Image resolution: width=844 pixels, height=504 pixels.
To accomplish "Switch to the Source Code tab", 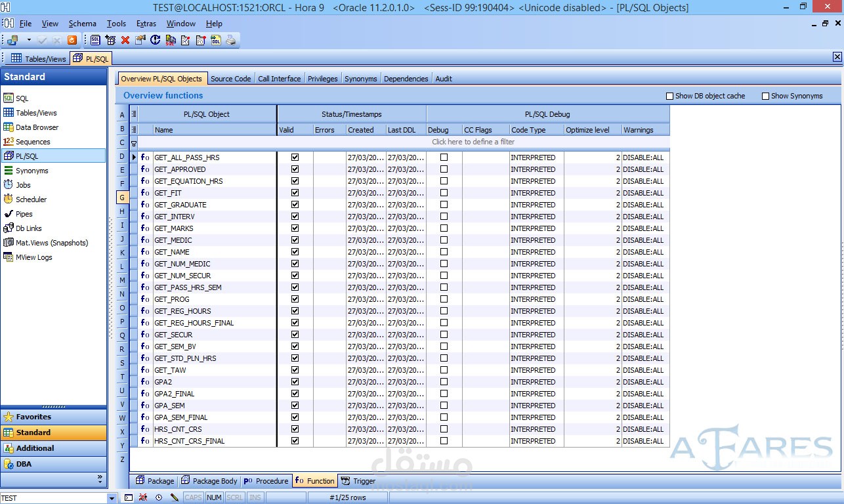I will [x=230, y=79].
